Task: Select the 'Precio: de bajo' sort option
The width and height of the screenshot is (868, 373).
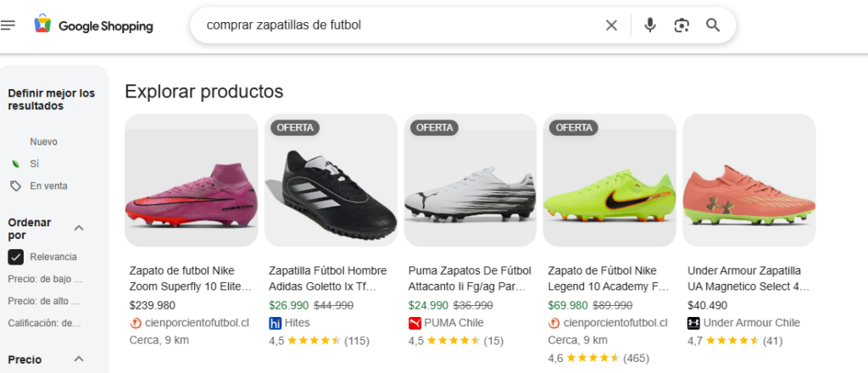Action: click(46, 278)
